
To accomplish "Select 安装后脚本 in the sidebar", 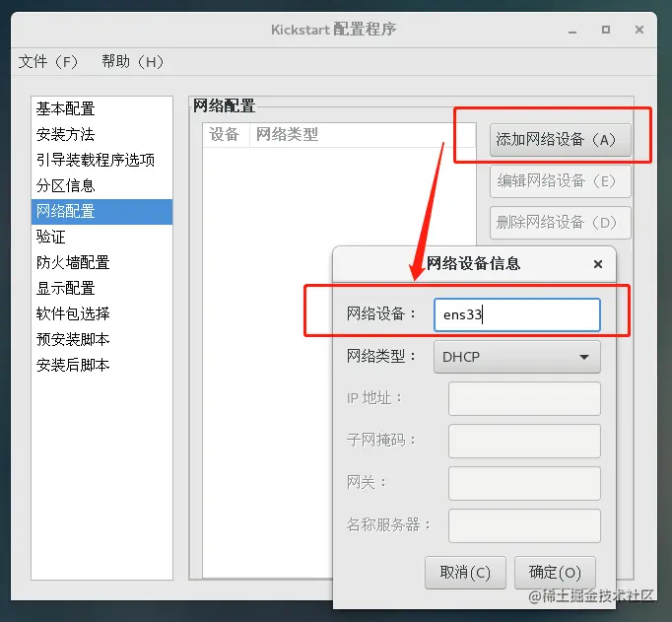I will click(x=102, y=366).
